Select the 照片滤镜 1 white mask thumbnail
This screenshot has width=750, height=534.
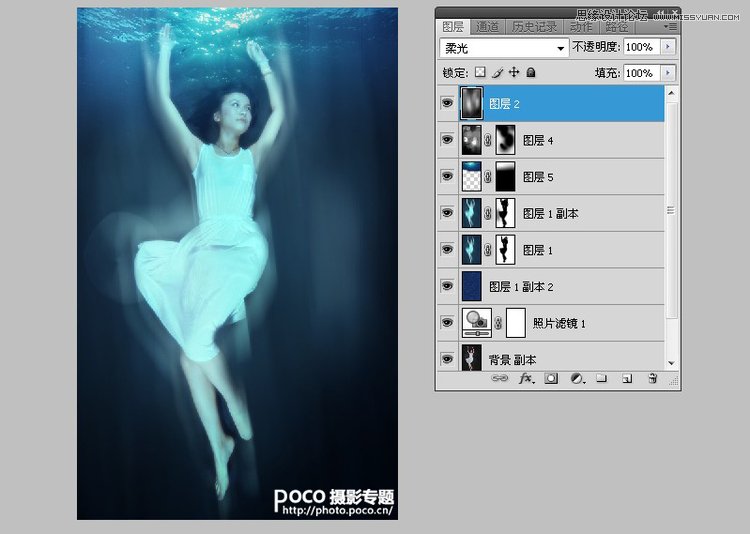pos(516,323)
